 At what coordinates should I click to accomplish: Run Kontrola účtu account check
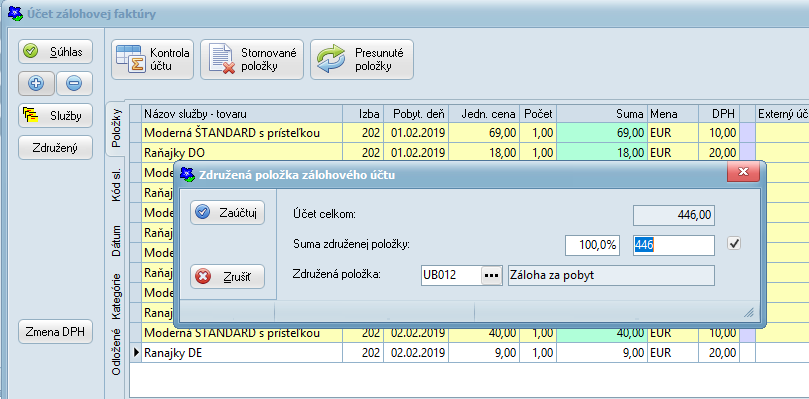pos(152,59)
